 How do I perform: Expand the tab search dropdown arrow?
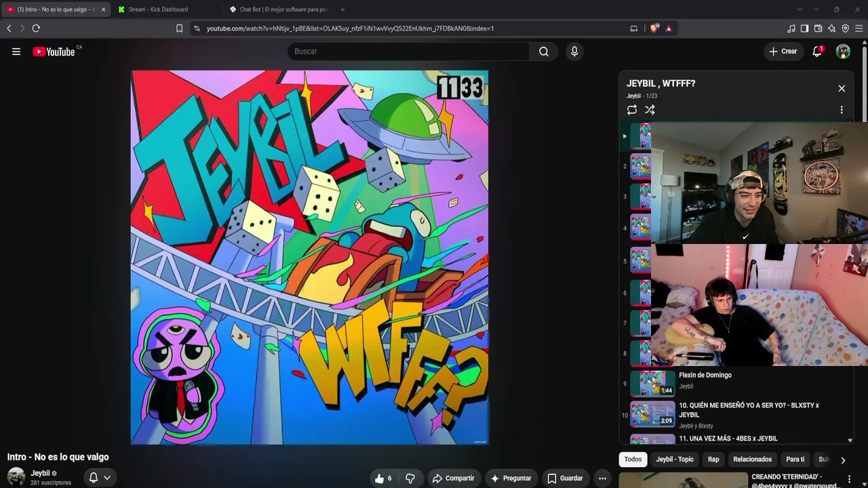(800, 9)
